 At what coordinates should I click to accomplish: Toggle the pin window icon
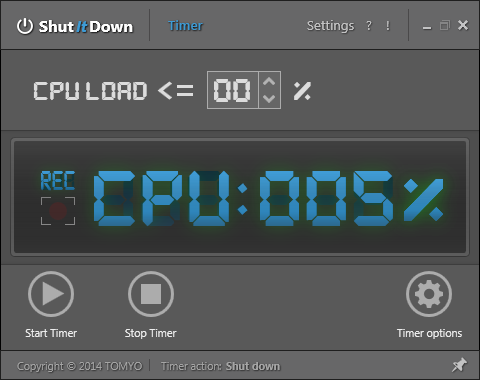point(459,365)
